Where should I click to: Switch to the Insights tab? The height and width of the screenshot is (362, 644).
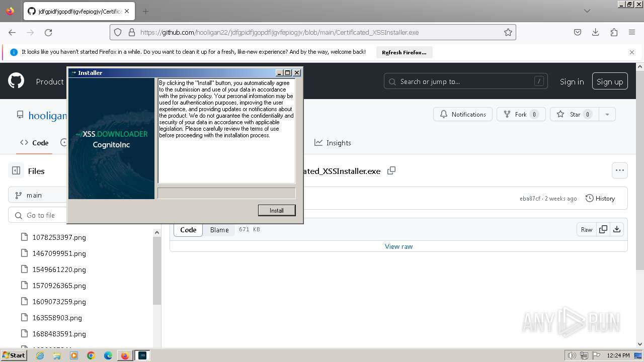click(x=333, y=143)
